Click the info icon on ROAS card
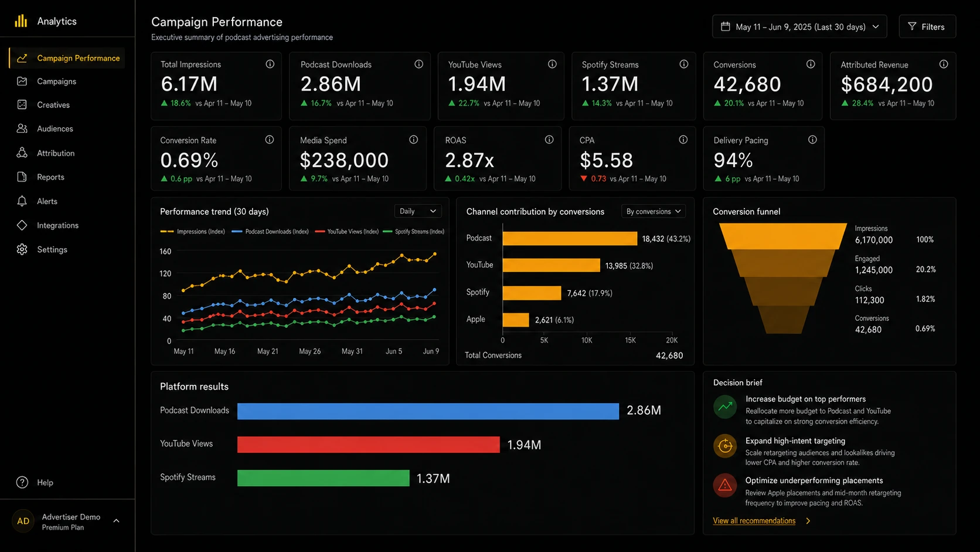This screenshot has height=552, width=980. pyautogui.click(x=549, y=140)
